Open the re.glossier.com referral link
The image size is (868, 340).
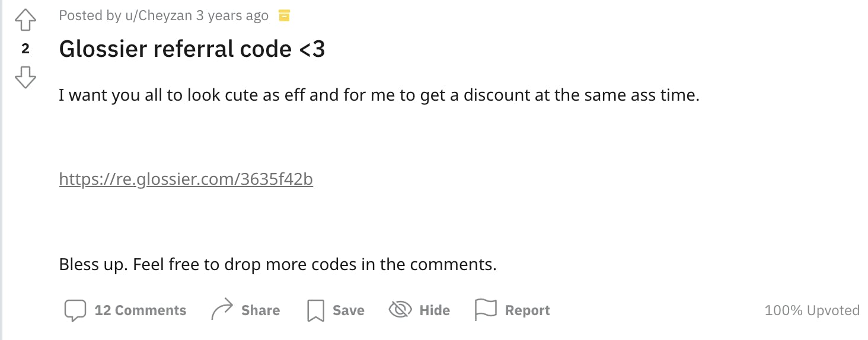[186, 179]
